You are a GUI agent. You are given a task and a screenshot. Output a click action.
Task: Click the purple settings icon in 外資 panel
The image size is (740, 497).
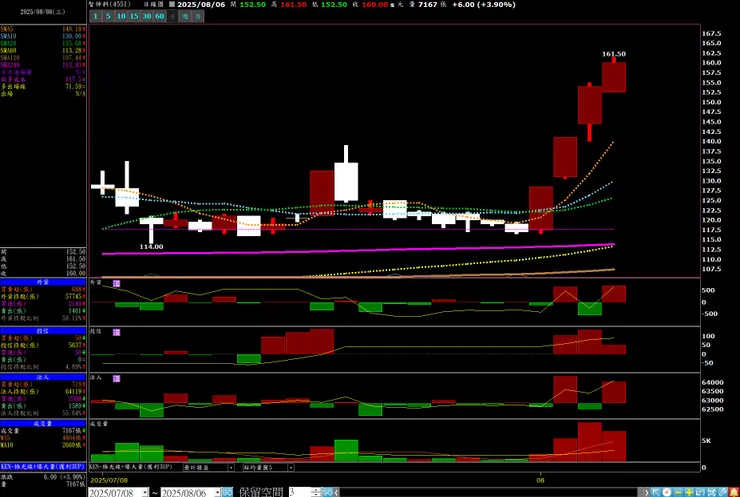(x=117, y=284)
